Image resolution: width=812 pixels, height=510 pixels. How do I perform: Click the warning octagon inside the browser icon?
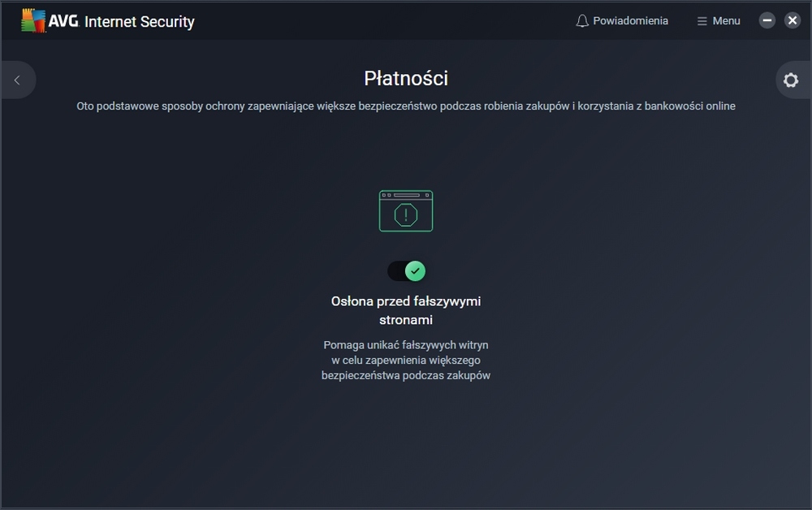pyautogui.click(x=405, y=214)
